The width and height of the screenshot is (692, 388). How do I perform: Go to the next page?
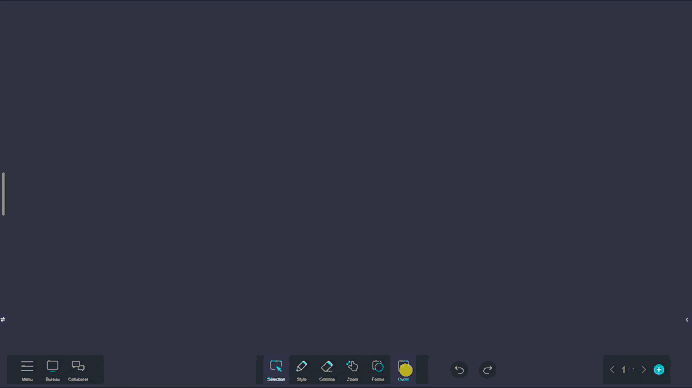[x=644, y=369]
